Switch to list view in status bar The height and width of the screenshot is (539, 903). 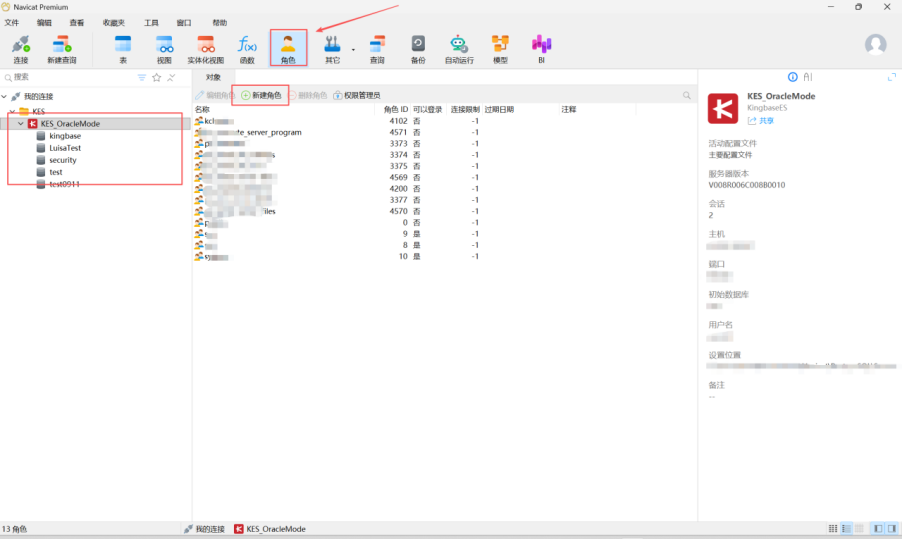coord(846,528)
